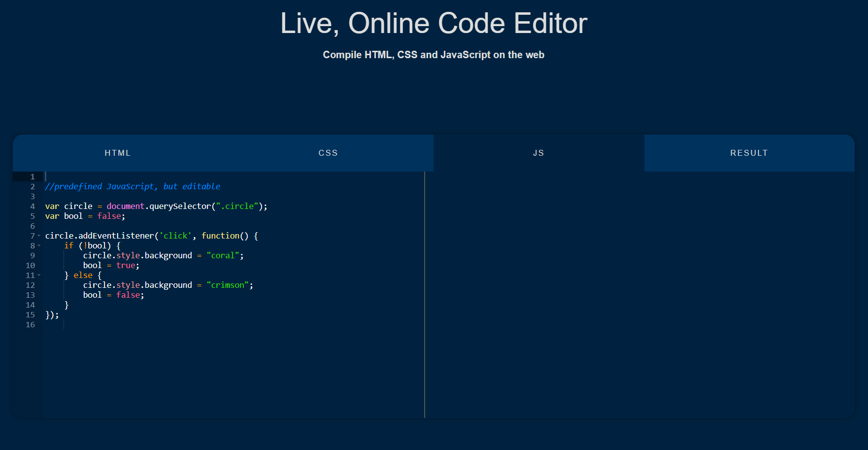Select the JS tab
Screen dimensions: 868x450
(538, 153)
